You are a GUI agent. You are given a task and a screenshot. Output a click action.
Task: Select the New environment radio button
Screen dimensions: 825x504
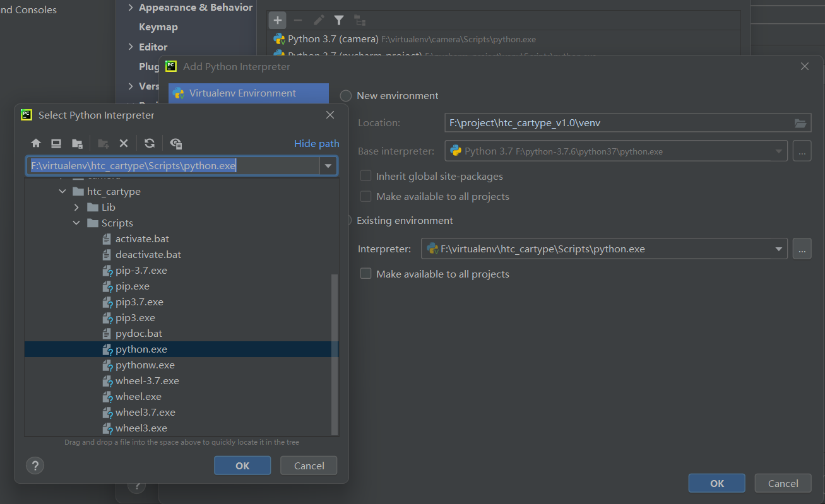coord(345,95)
